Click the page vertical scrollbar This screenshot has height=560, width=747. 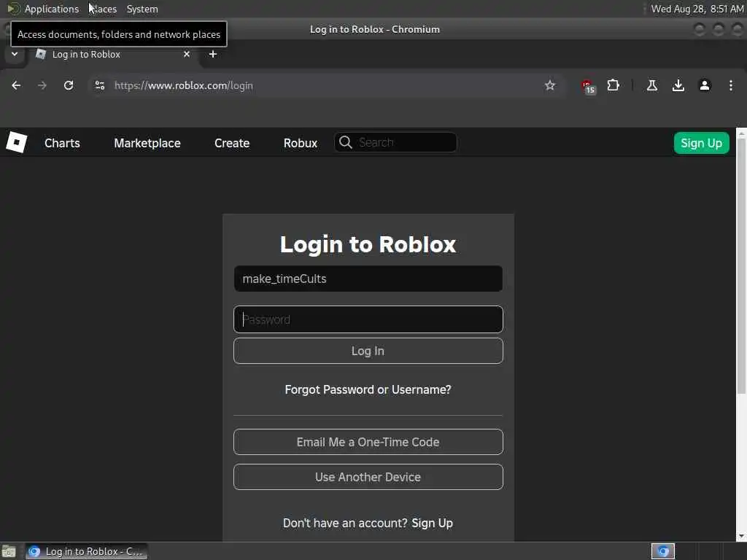(x=741, y=267)
